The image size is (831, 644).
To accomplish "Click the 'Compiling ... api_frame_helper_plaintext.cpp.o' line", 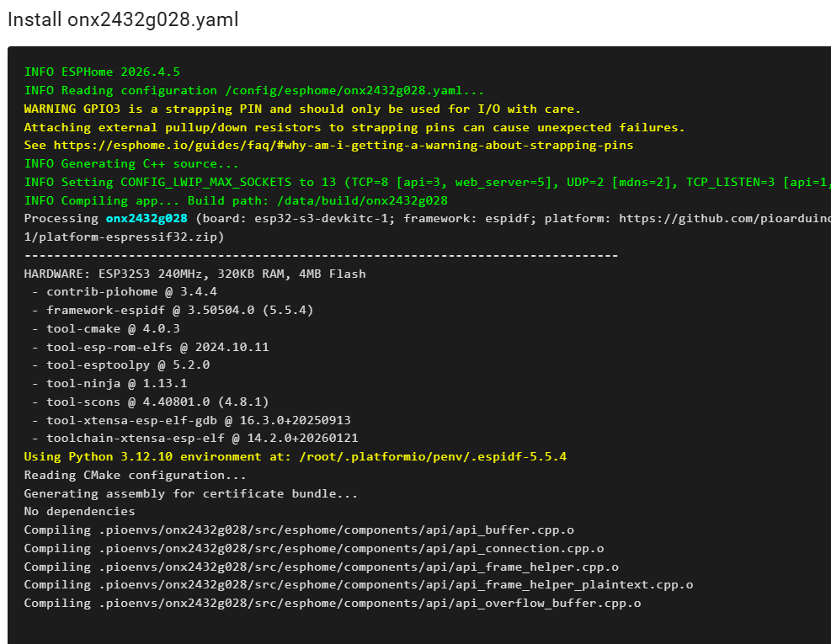I will tap(359, 584).
